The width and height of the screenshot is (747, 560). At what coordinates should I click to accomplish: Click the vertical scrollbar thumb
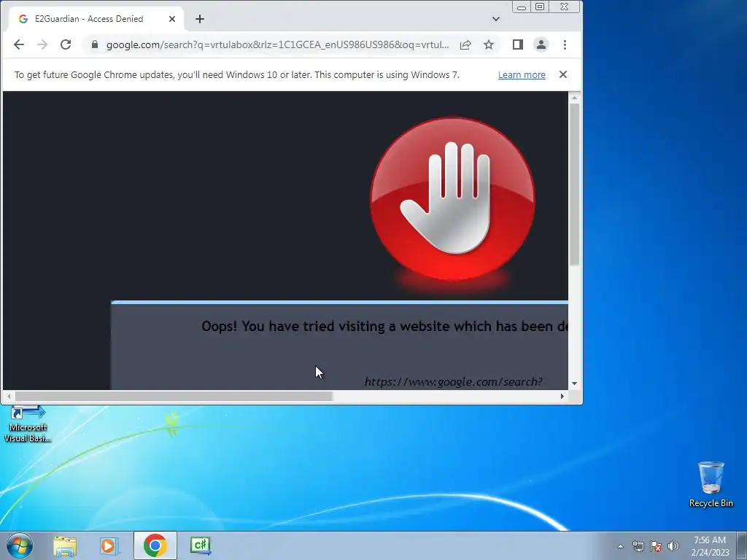coord(575,184)
